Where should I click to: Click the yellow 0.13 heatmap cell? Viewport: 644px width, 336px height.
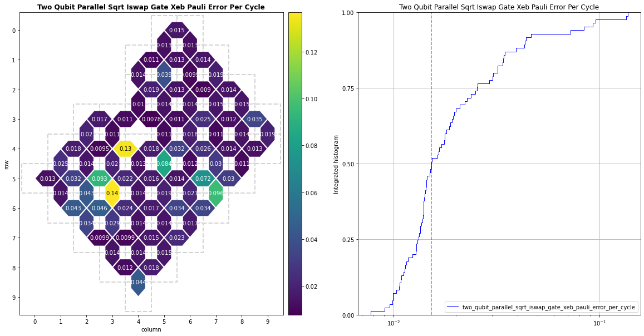coord(125,149)
